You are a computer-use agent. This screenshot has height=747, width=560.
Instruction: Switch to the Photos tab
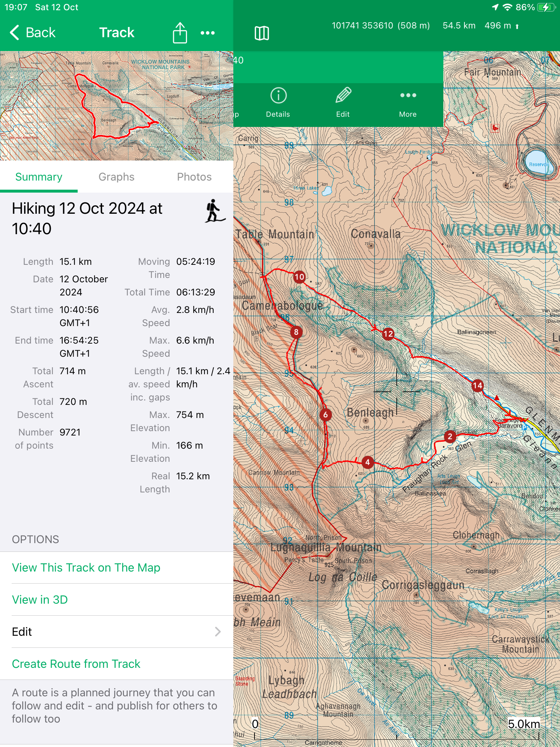(194, 177)
